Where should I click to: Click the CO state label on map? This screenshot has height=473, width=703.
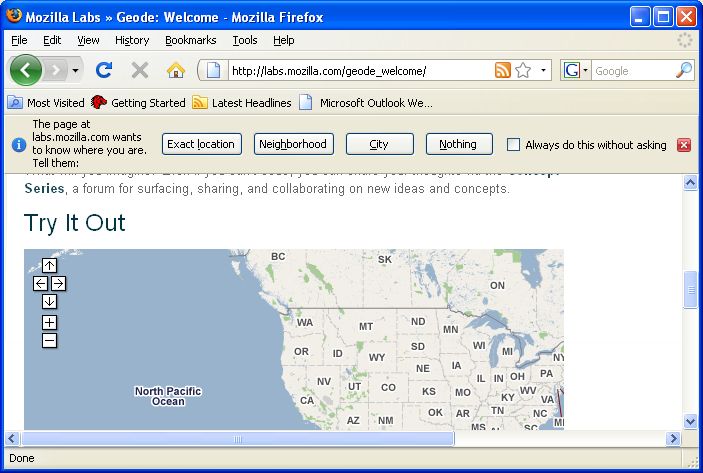pyautogui.click(x=388, y=387)
